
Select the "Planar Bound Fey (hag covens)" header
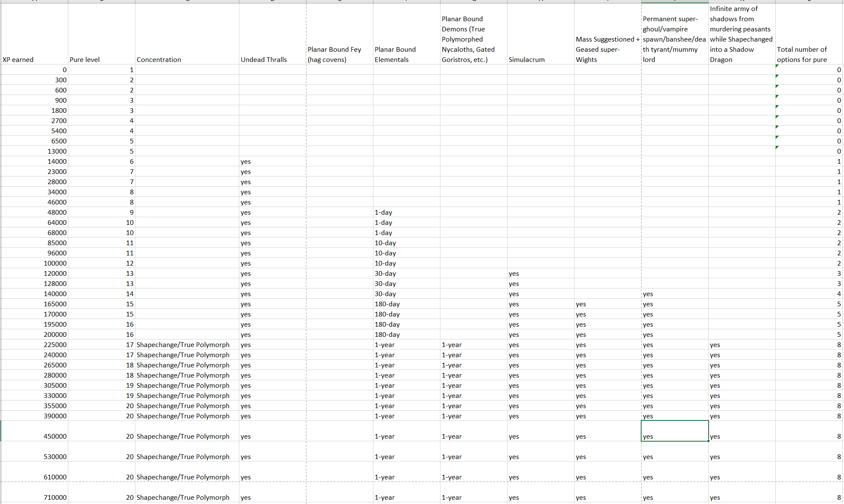pos(339,34)
